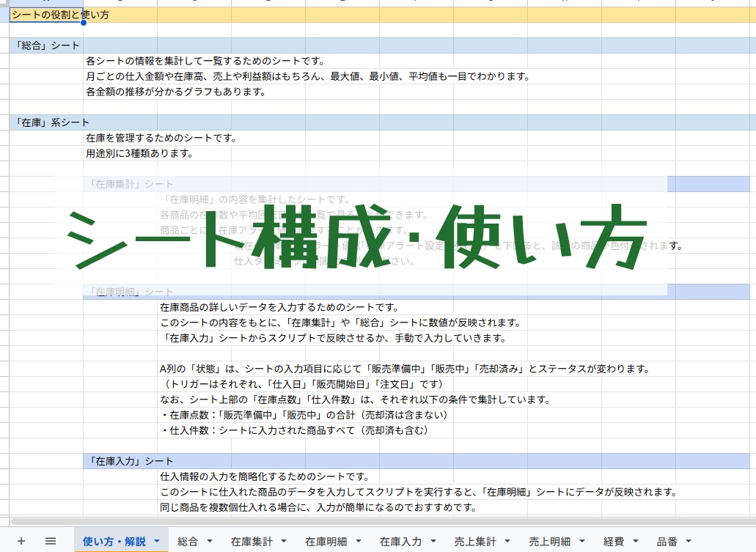Click the text 在庫を管理するためのシートです。
The image size is (756, 552).
pos(161,138)
